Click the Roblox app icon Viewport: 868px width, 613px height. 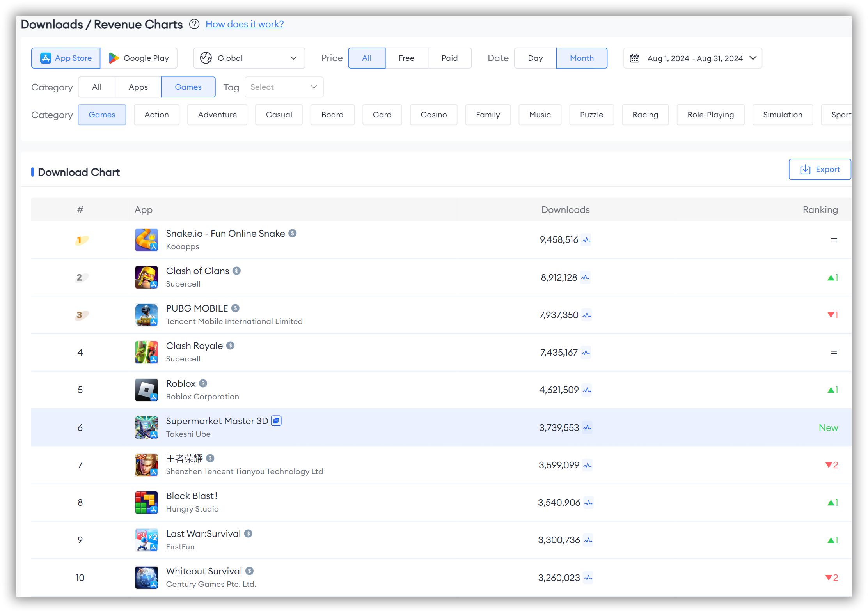coord(146,390)
